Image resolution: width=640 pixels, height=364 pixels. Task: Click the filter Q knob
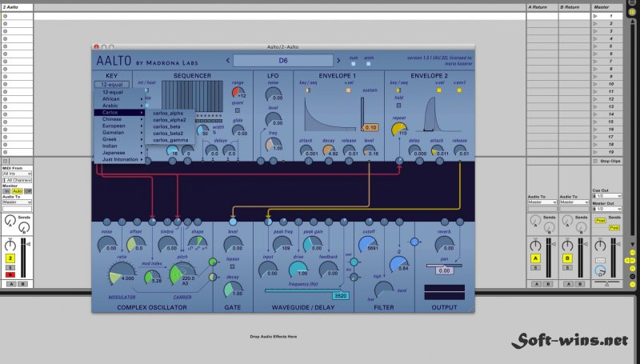coord(398,265)
